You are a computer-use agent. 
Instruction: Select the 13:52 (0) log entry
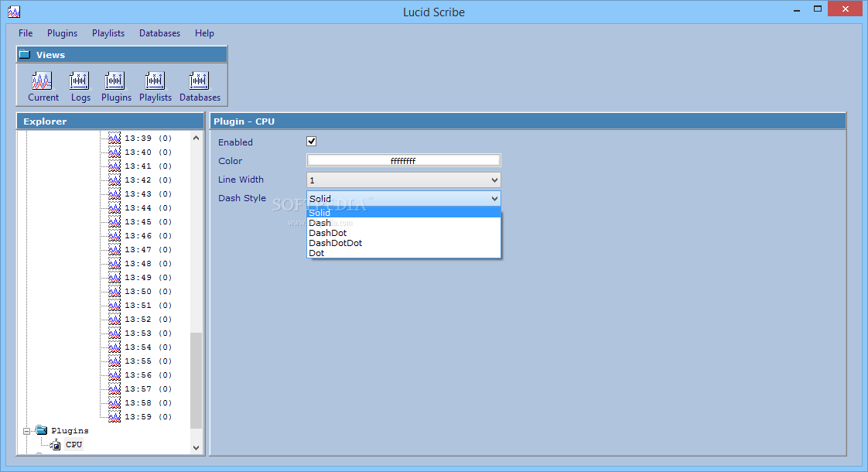click(148, 319)
